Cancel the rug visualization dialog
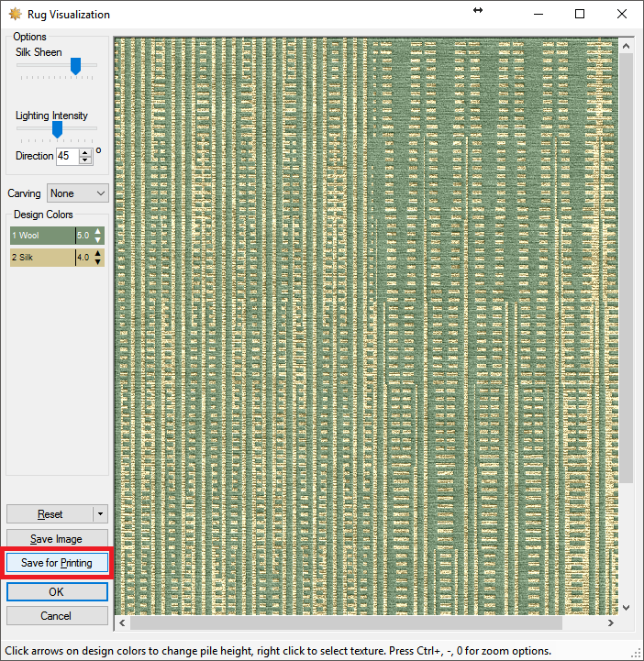Viewport: 644px width, 661px height. [x=57, y=616]
